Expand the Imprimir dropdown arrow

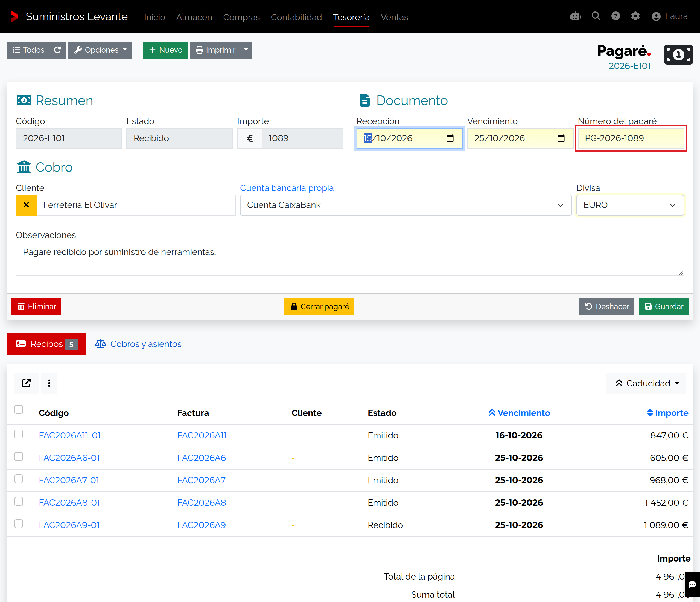[246, 50]
